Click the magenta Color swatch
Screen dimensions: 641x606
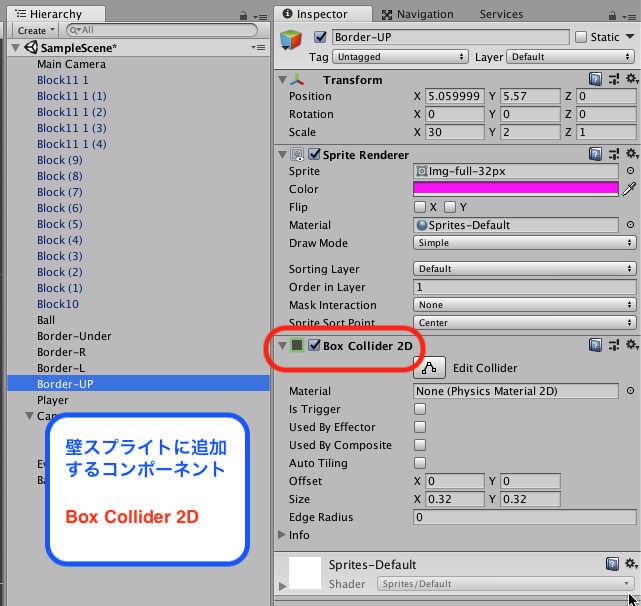coord(516,189)
